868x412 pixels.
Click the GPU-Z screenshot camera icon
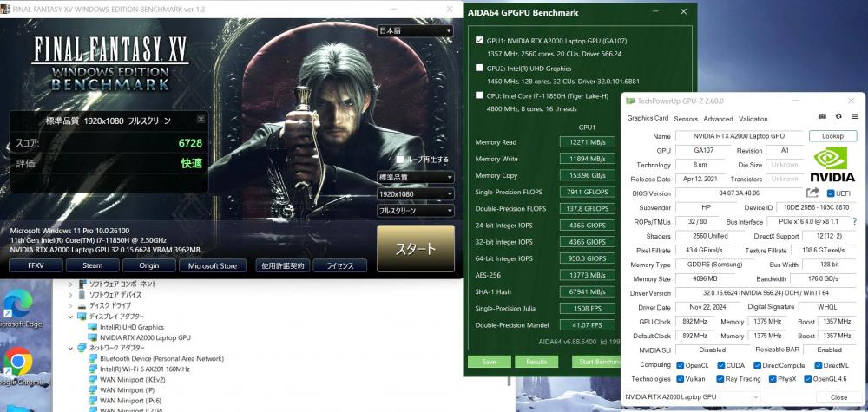coord(822,116)
